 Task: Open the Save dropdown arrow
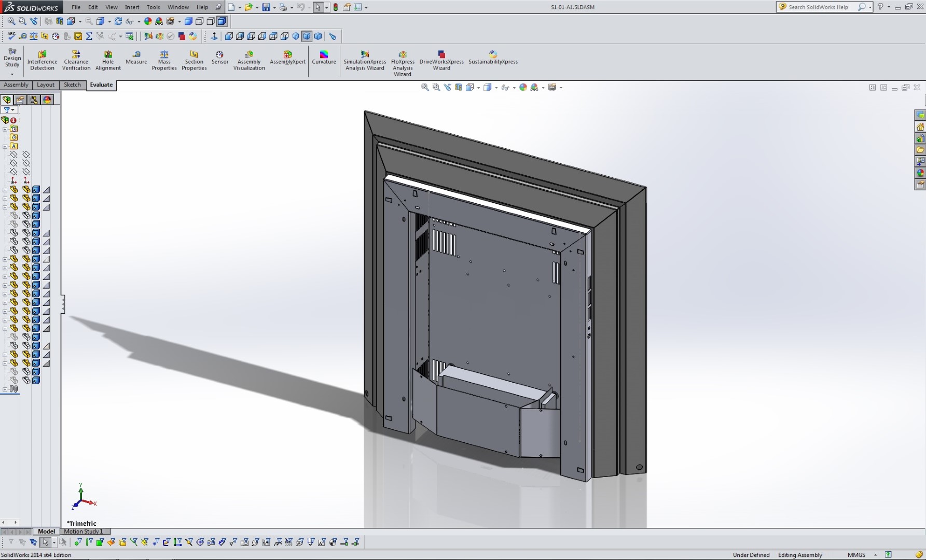(x=274, y=8)
